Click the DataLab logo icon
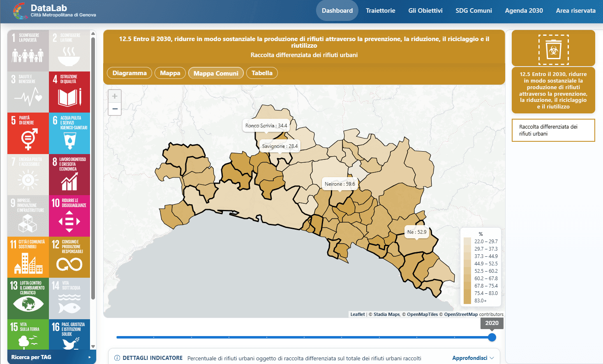603x364 pixels. (x=20, y=11)
